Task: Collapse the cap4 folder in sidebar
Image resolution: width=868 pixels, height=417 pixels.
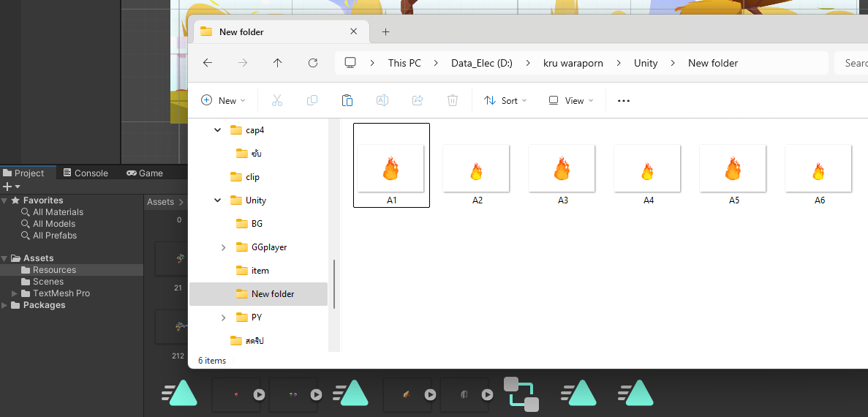Action: click(x=217, y=130)
